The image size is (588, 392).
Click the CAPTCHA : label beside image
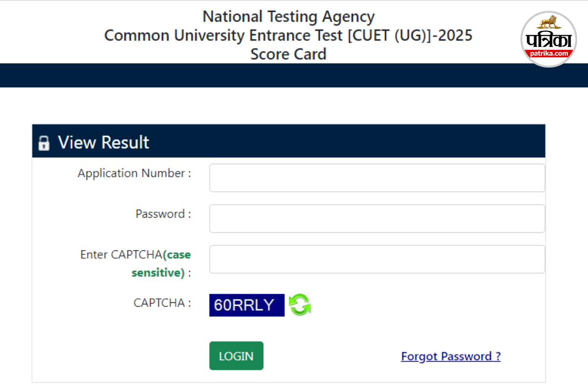[162, 303]
